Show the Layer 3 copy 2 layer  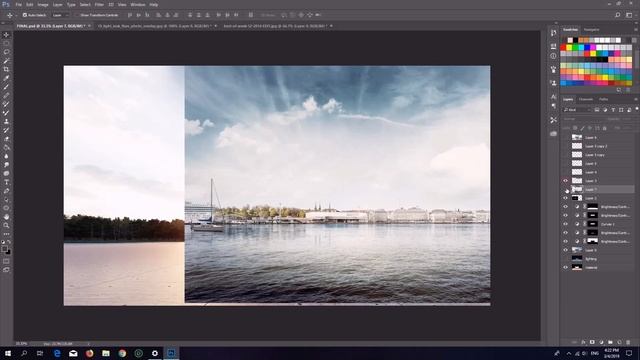click(565, 146)
